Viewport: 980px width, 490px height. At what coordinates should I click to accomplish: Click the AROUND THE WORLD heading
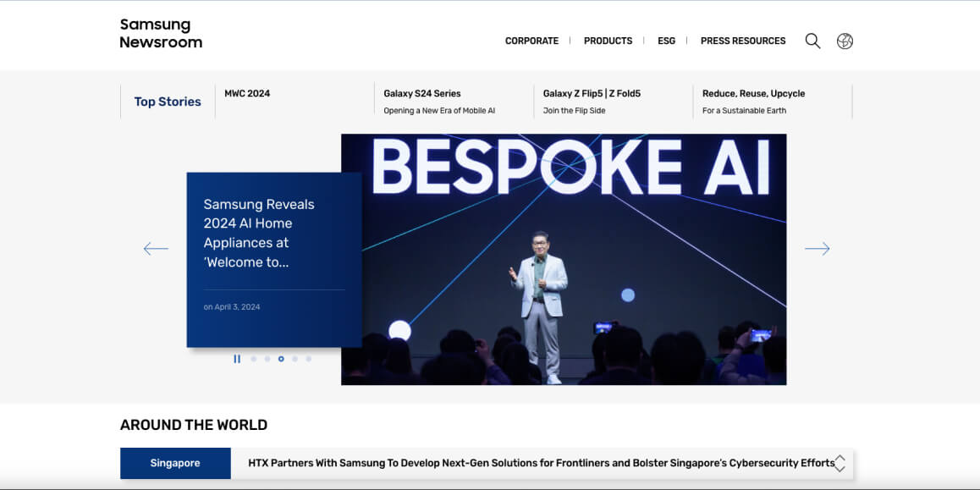click(194, 425)
